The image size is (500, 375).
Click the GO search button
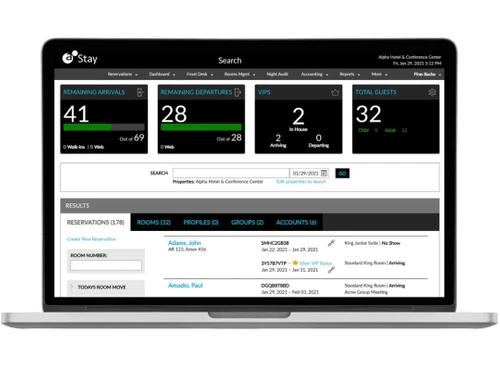tap(342, 173)
